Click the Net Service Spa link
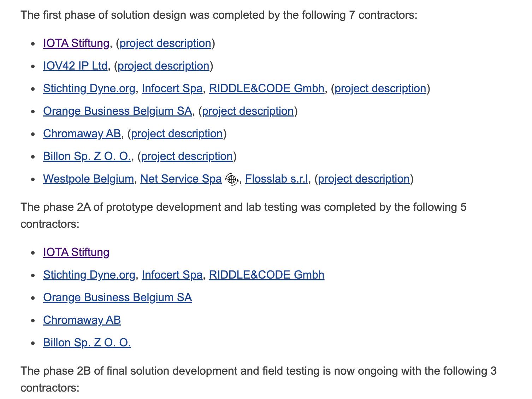The width and height of the screenshot is (532, 399). pyautogui.click(x=181, y=179)
